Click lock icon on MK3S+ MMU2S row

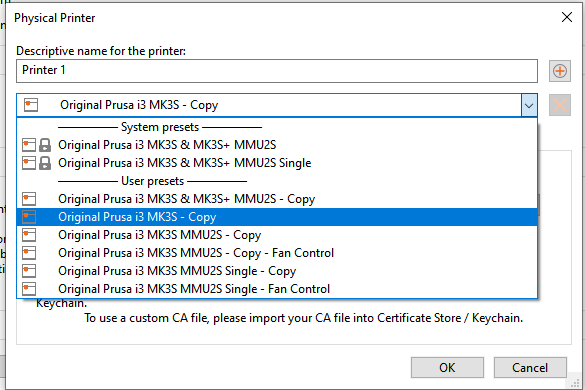click(45, 145)
